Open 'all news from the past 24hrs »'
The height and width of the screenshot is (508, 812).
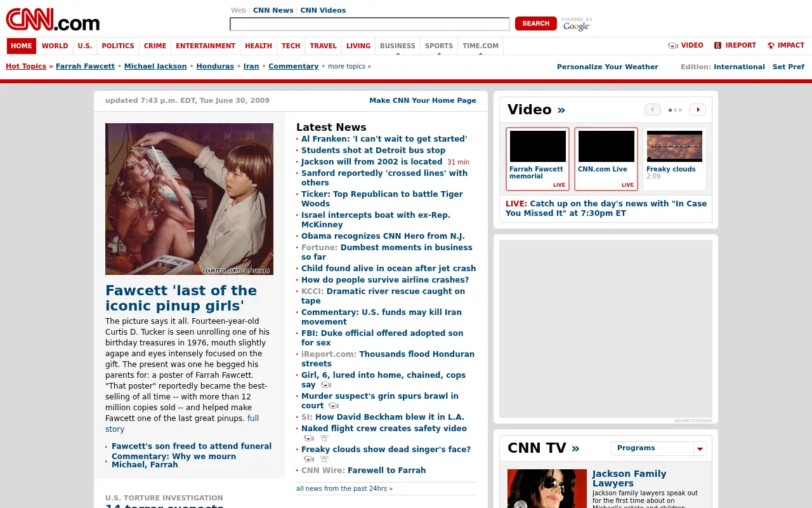pos(344,488)
